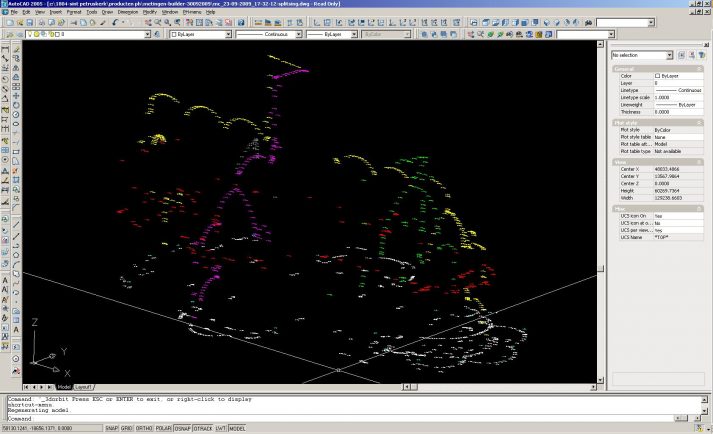Viewport: 713px width, 434px height.
Task: Select the Rotate tool in Modify toolbar
Action: [x=16, y=105]
